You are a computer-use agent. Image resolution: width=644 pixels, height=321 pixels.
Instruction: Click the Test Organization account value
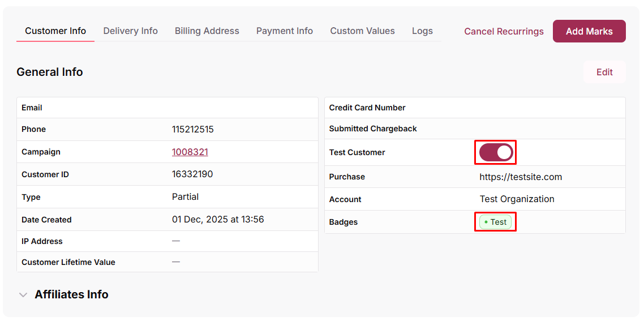(517, 199)
